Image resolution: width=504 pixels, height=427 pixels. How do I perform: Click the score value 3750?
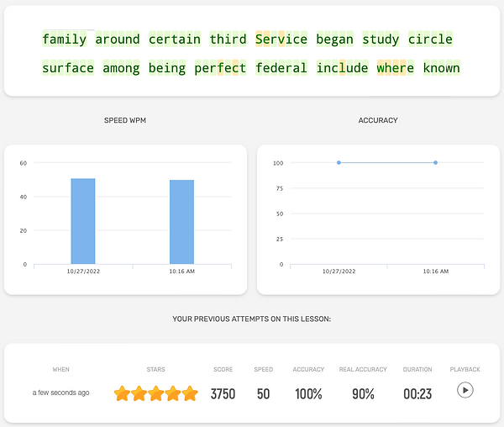point(223,393)
